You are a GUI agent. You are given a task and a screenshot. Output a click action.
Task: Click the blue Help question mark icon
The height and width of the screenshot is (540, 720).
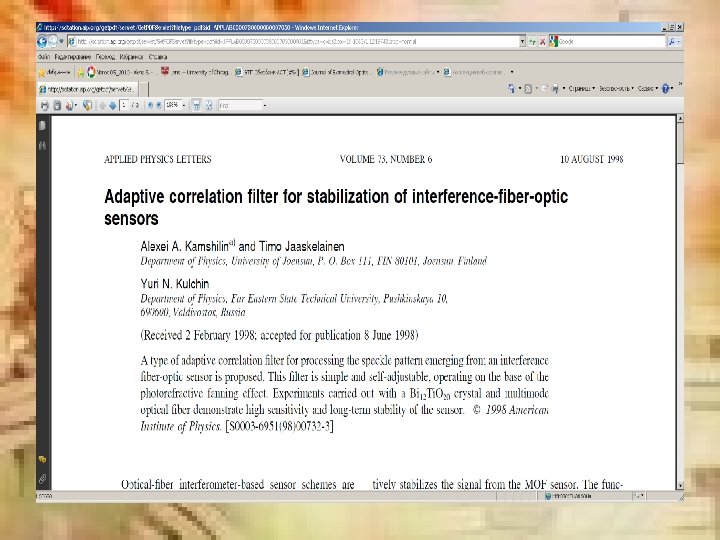[x=665, y=88]
